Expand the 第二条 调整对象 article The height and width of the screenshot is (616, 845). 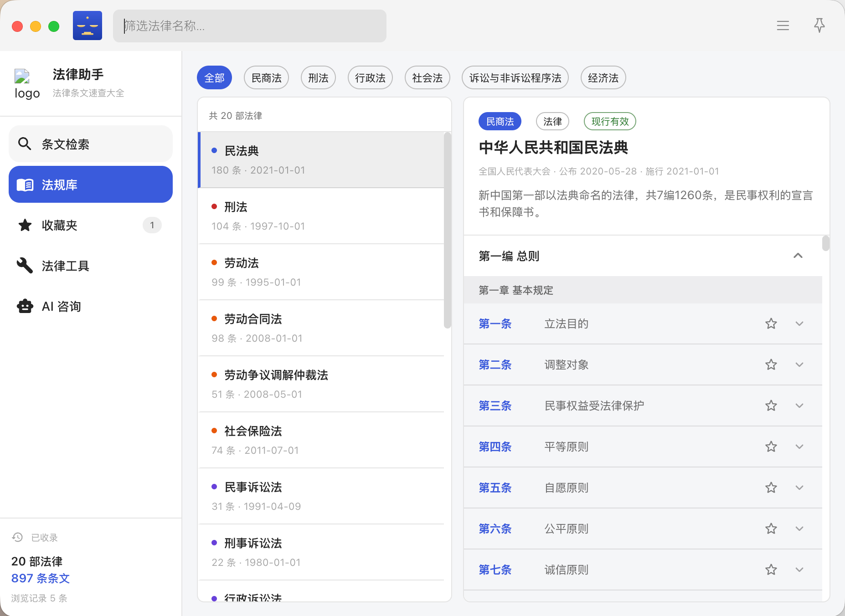799,365
